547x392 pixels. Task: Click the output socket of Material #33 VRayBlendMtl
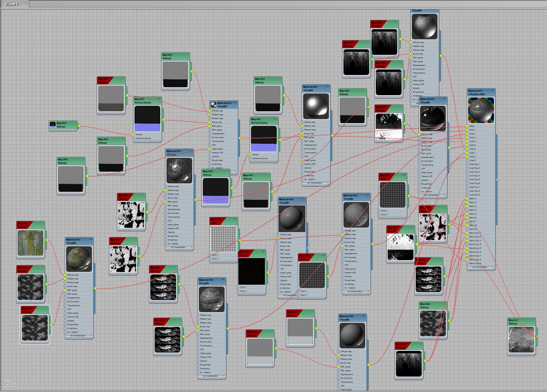click(x=497, y=180)
